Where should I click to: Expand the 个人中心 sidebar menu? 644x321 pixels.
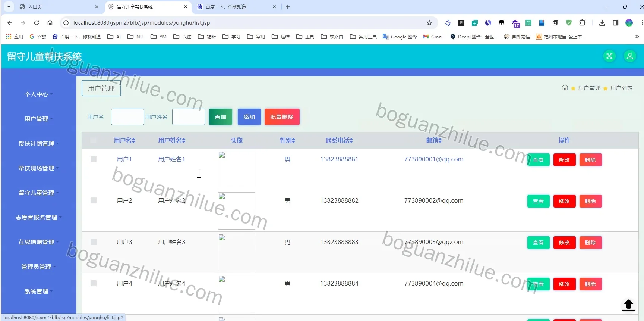(x=38, y=94)
